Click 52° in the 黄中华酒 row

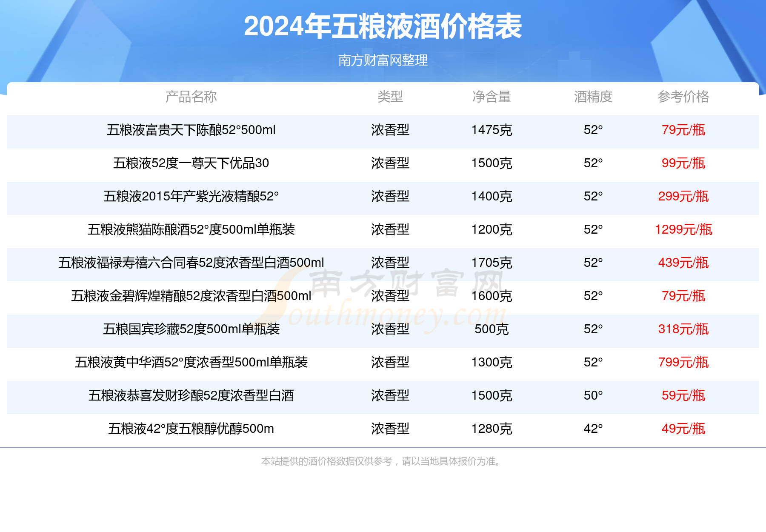(593, 363)
